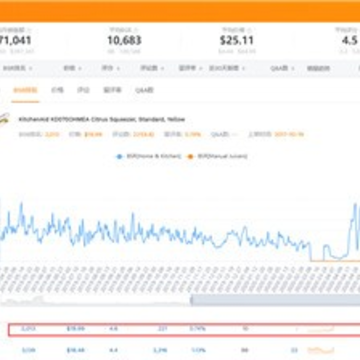Select the active orange BSR ranking tab
The height and width of the screenshot is (360, 360).
(25, 90)
